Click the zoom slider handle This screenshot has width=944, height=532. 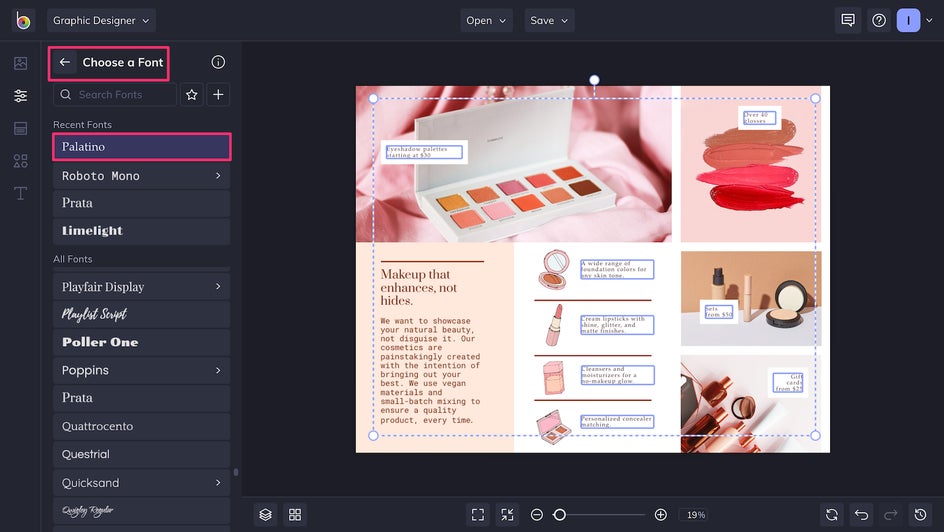coord(559,515)
